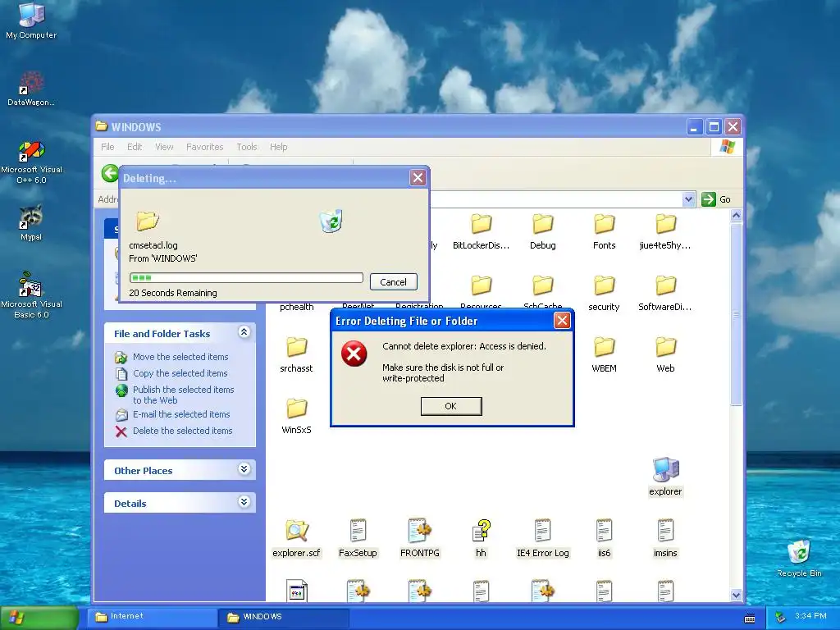Click the Go button in address bar
840x630 pixels.
click(x=716, y=199)
